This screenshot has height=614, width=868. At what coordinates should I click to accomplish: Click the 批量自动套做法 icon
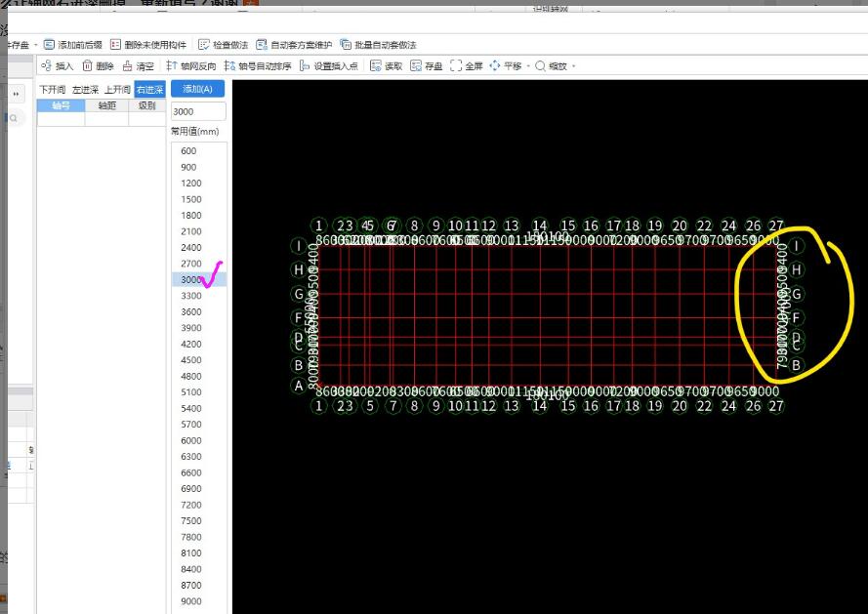click(346, 45)
